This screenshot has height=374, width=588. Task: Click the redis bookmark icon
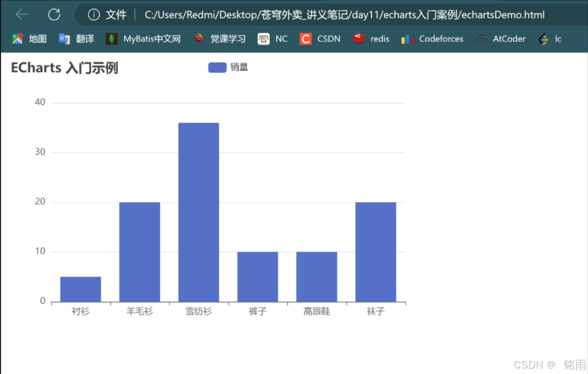tap(358, 39)
